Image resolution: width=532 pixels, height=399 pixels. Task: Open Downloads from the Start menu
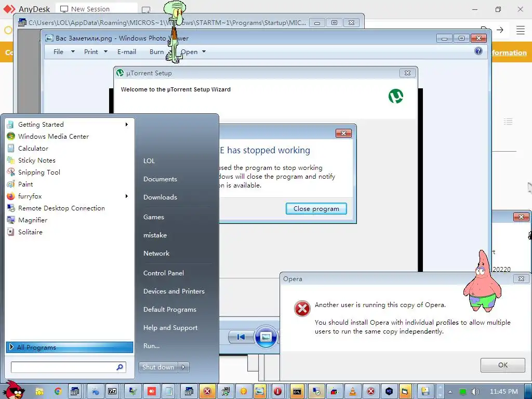click(x=160, y=197)
